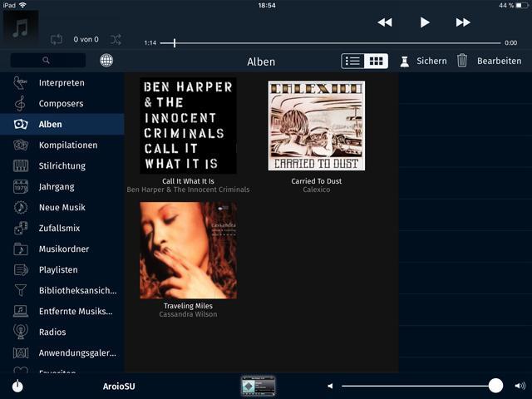Screen dimensions: 532x399
Task: Open Neue Musik list
Action: pyautogui.click(x=62, y=207)
